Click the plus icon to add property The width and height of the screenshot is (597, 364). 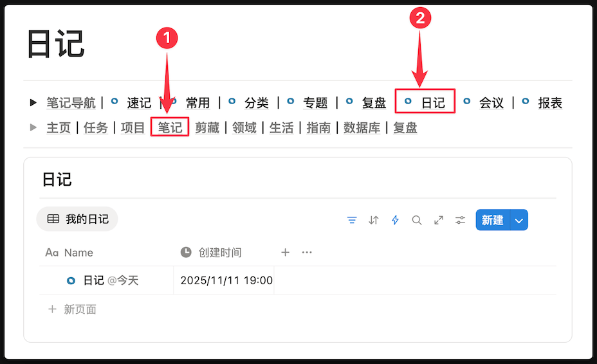(x=285, y=252)
